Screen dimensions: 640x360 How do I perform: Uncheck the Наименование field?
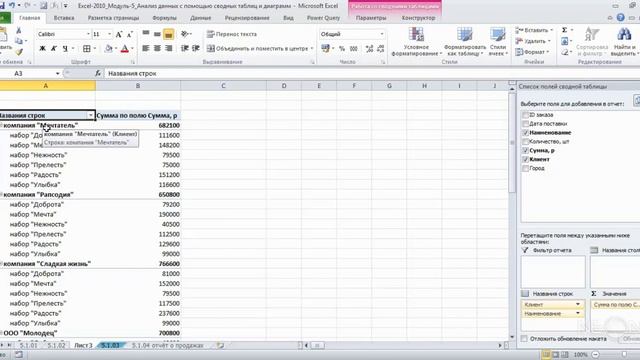tap(526, 133)
